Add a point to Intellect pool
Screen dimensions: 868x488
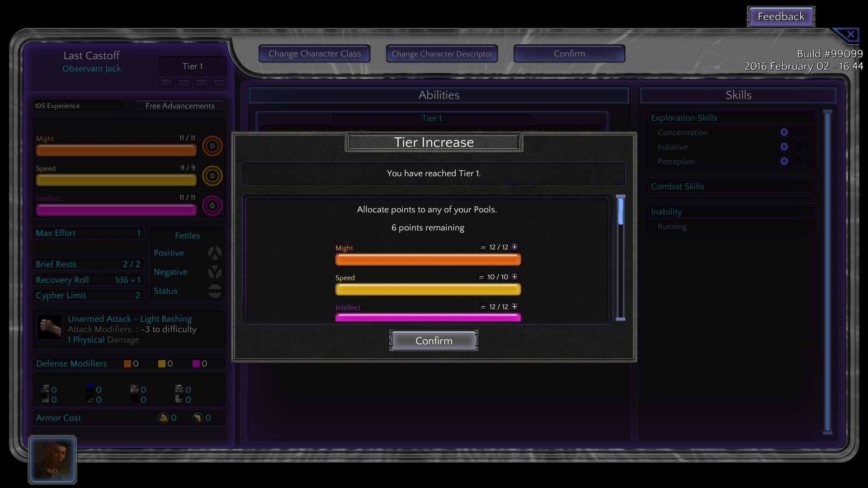click(x=514, y=306)
